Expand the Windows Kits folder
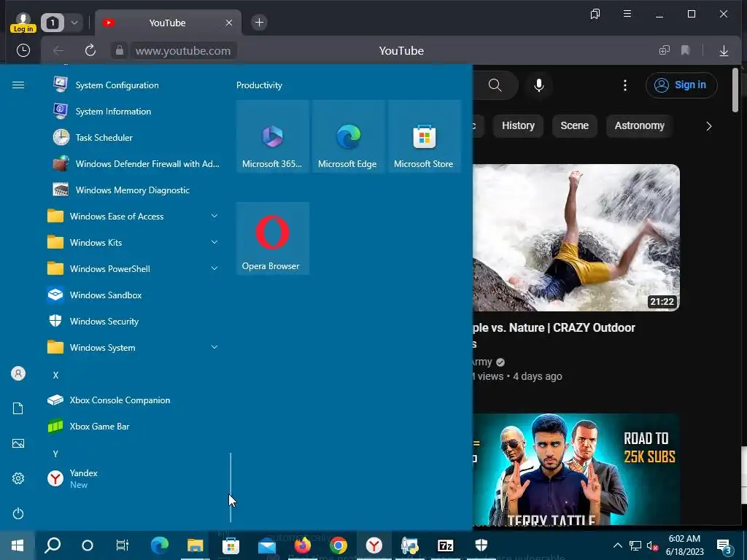This screenshot has height=560, width=747. (133, 242)
